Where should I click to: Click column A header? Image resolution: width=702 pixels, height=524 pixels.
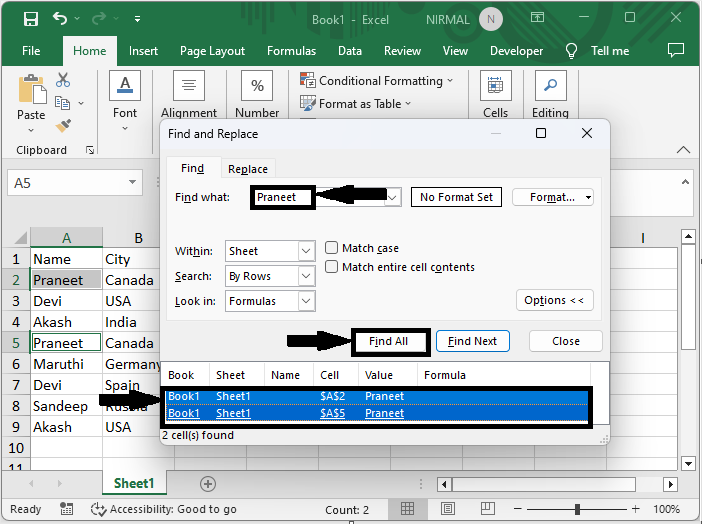(x=66, y=238)
